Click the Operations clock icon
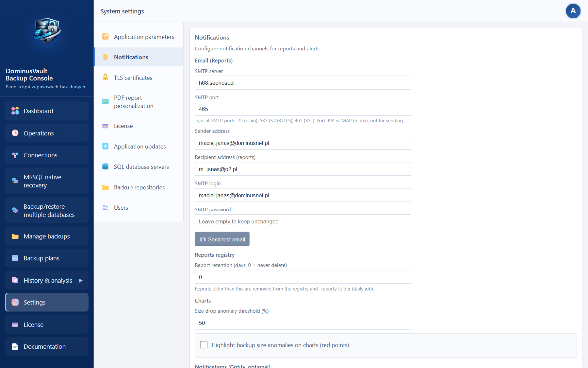The image size is (588, 368). pos(15,133)
